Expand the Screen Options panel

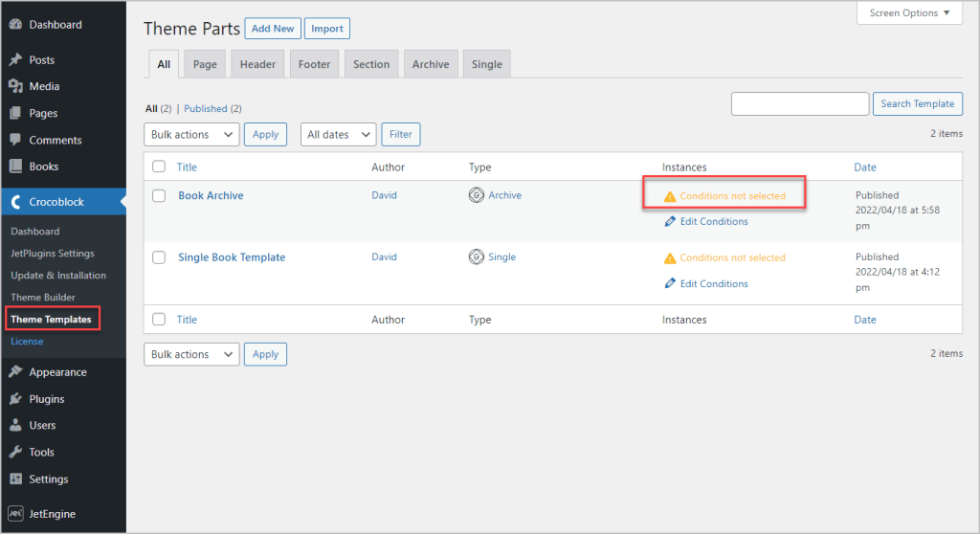click(x=909, y=12)
